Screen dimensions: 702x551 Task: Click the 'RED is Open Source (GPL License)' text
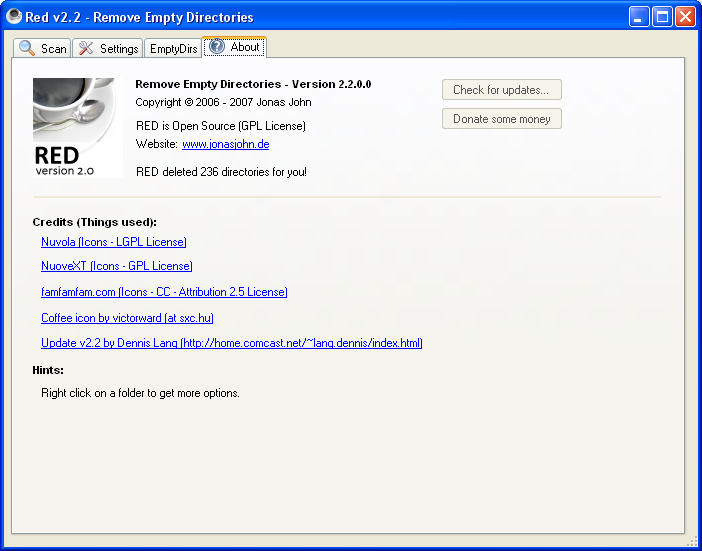221,126
